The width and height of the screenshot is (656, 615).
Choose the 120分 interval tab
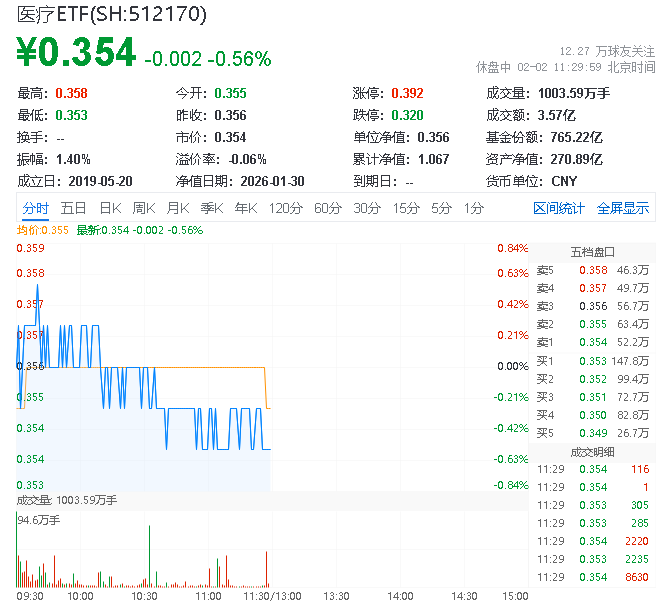click(x=285, y=208)
